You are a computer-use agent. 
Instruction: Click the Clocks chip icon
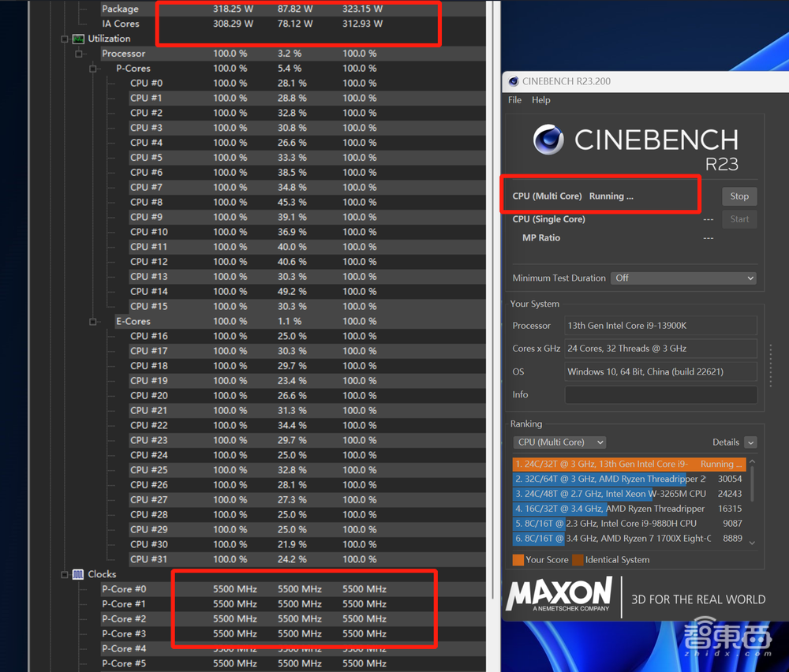click(x=78, y=574)
